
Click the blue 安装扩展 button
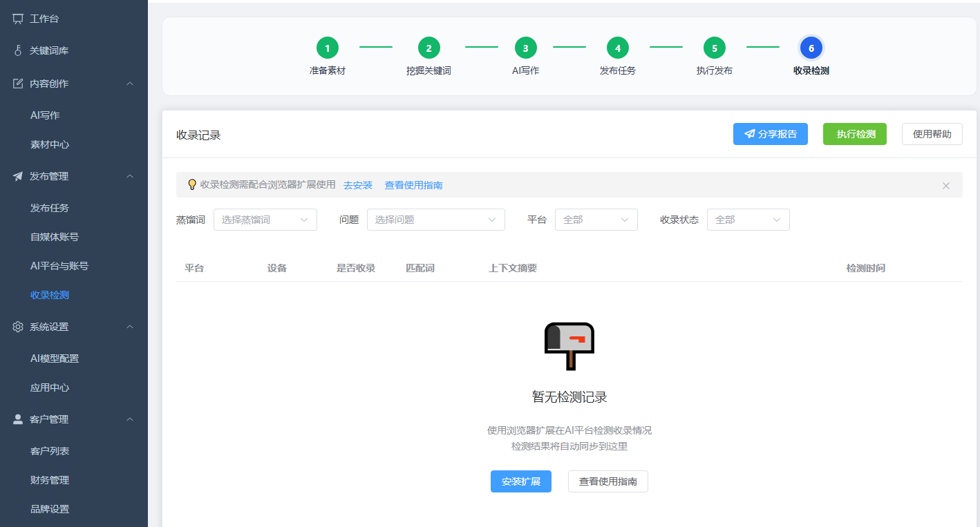(x=520, y=481)
